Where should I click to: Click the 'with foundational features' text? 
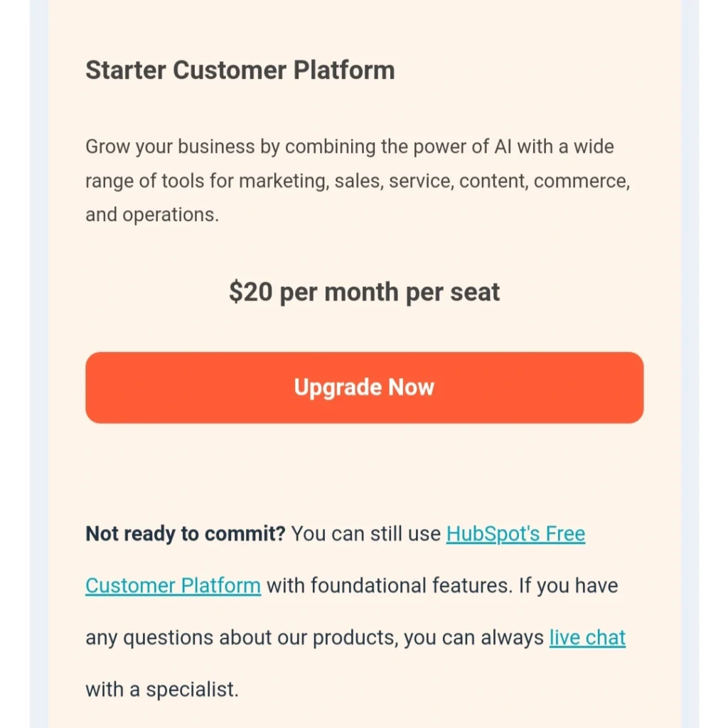(x=390, y=586)
